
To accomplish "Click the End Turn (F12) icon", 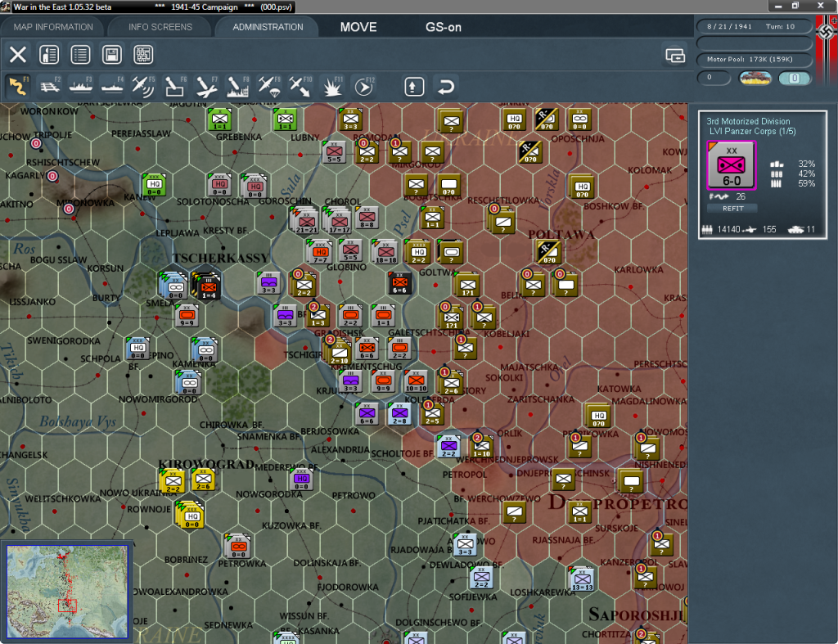I will (x=364, y=86).
